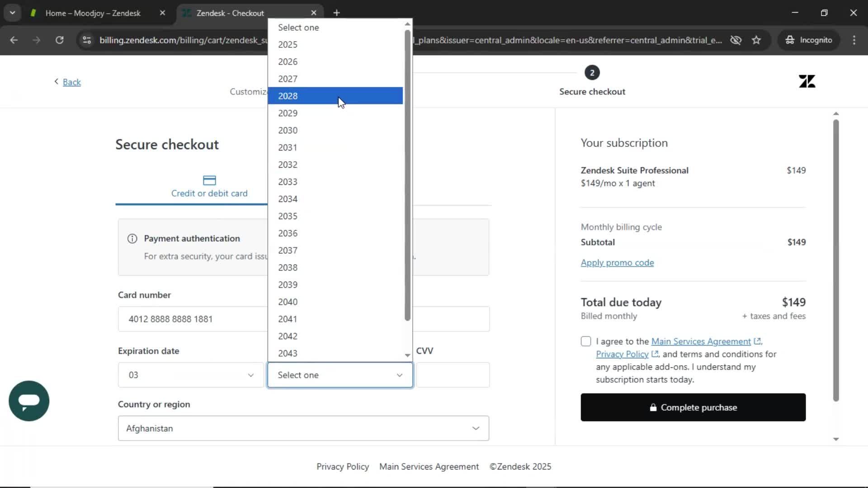Bookmark this page with the star icon
868x488 pixels.
[x=756, y=40]
